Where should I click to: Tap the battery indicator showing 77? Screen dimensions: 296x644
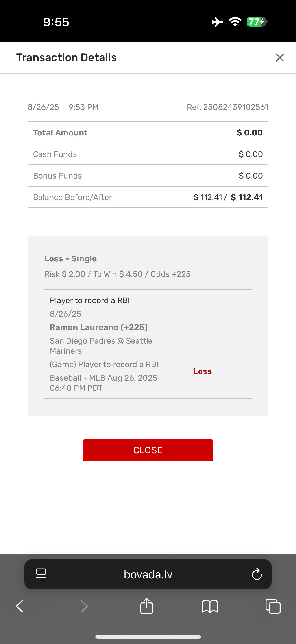click(257, 22)
